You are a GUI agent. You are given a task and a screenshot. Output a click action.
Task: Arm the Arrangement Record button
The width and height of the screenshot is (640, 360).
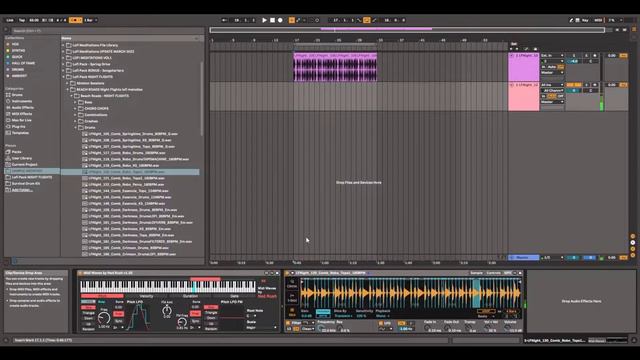coord(280,20)
